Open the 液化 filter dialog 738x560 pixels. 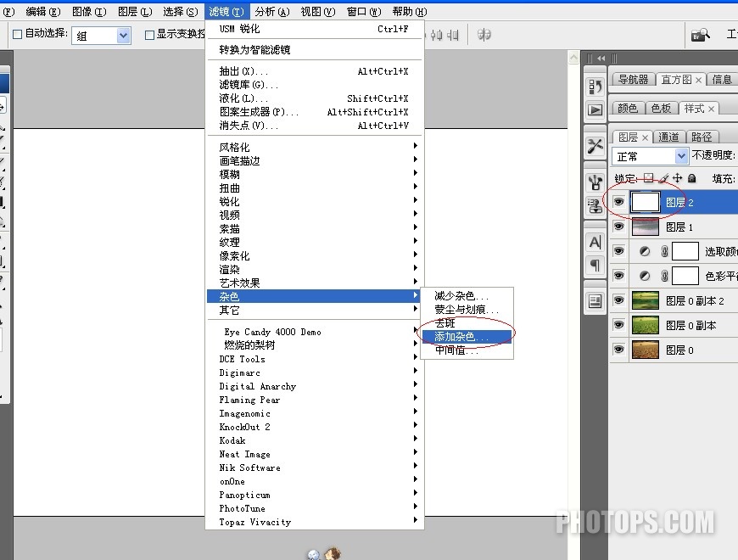coord(315,98)
